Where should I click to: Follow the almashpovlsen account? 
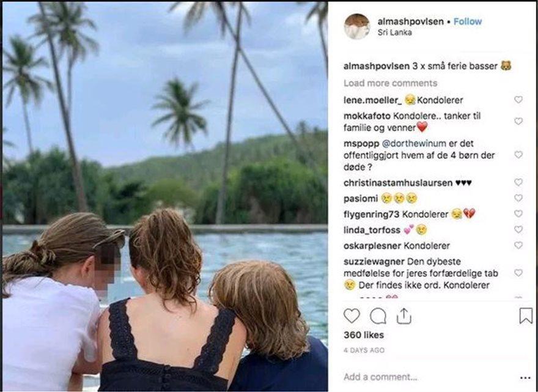pyautogui.click(x=468, y=21)
